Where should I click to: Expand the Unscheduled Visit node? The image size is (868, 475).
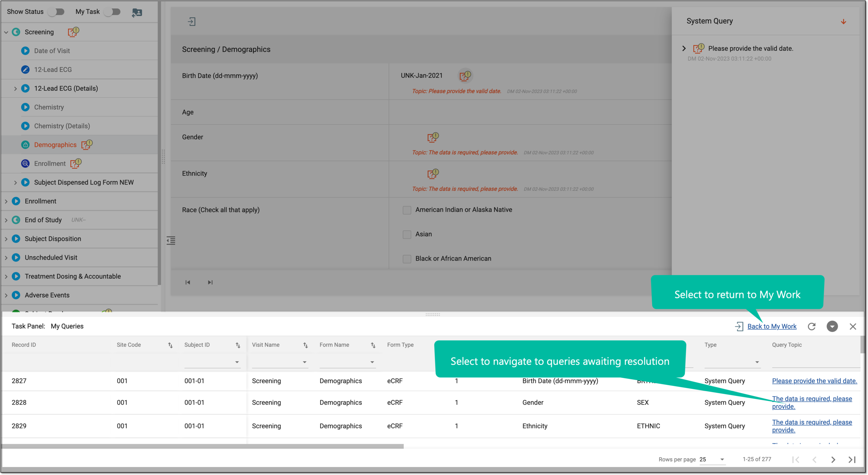point(6,257)
